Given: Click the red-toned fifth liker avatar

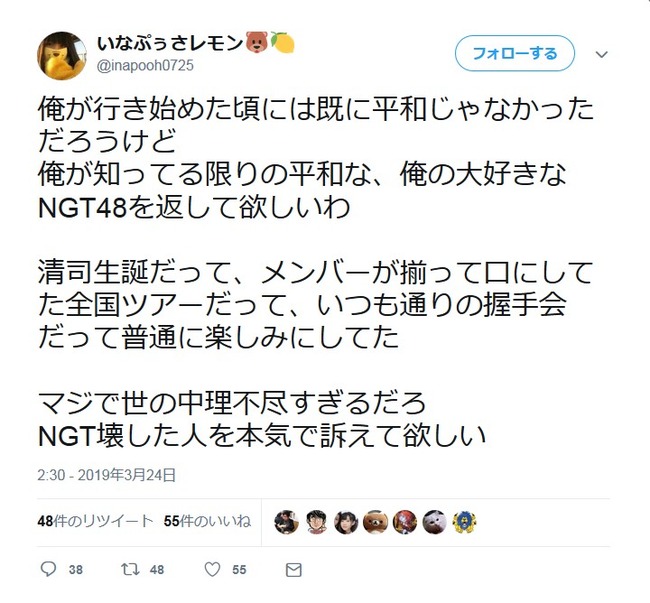Looking at the screenshot, I should point(405,522).
